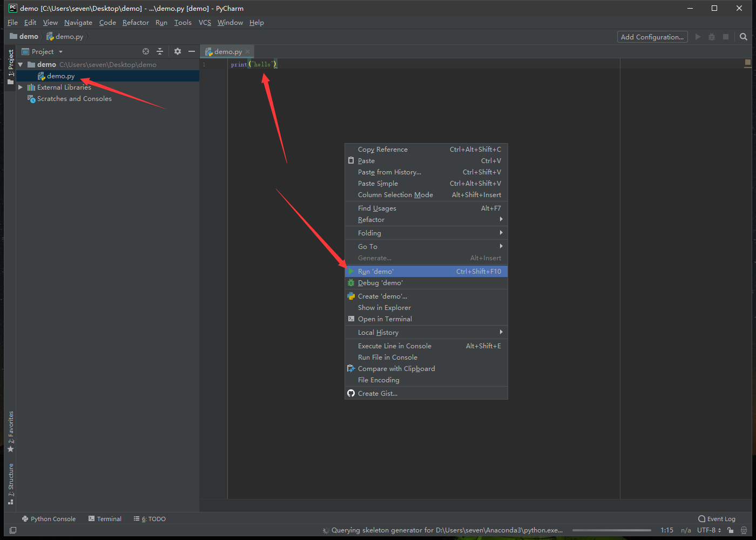756x540 pixels.
Task: Choose Paste from History...
Action: click(x=426, y=172)
